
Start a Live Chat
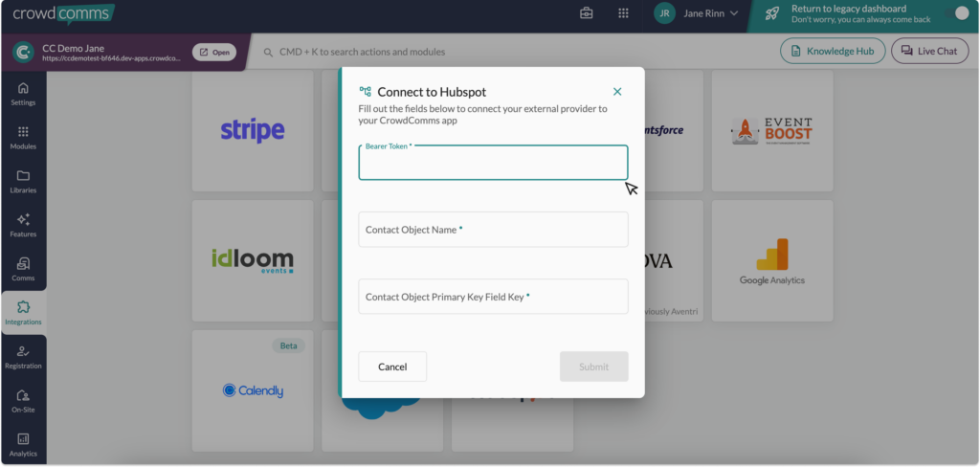(x=928, y=52)
